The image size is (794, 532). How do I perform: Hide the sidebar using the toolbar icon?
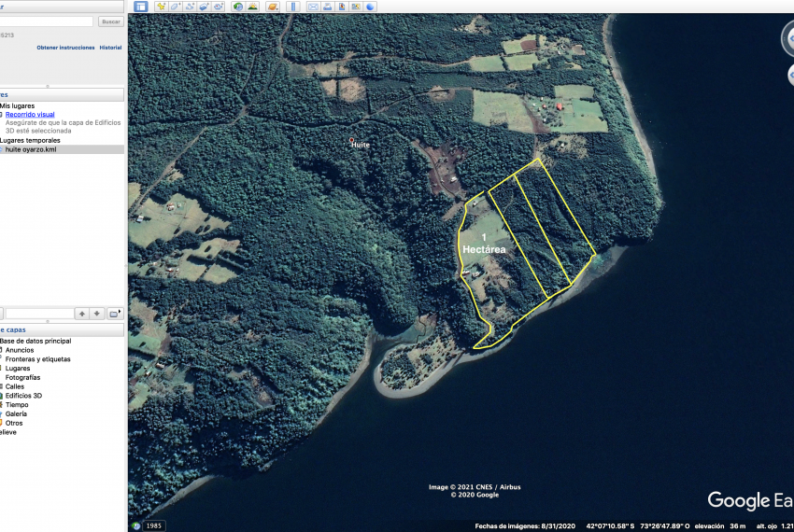coord(140,7)
